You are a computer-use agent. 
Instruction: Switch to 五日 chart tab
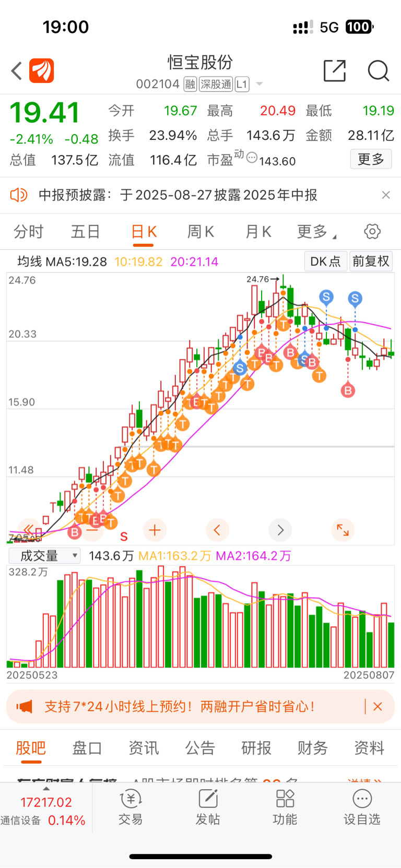86,231
